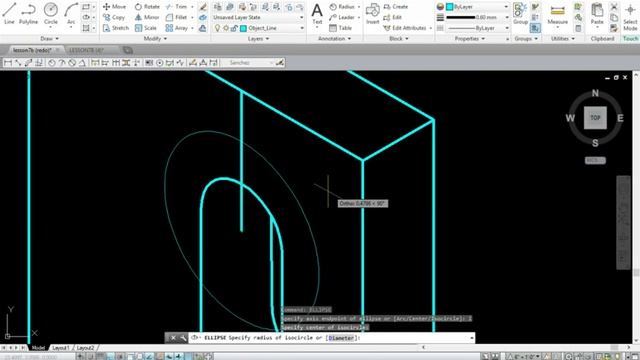Image resolution: width=640 pixels, height=360 pixels.
Task: Open the dimension style dropdown in toolbar
Action: coord(248,63)
